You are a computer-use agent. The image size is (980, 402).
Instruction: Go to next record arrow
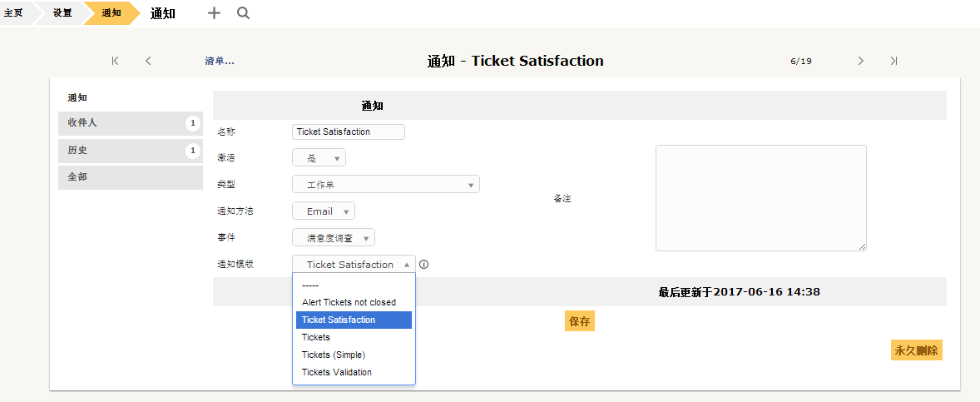coord(861,61)
